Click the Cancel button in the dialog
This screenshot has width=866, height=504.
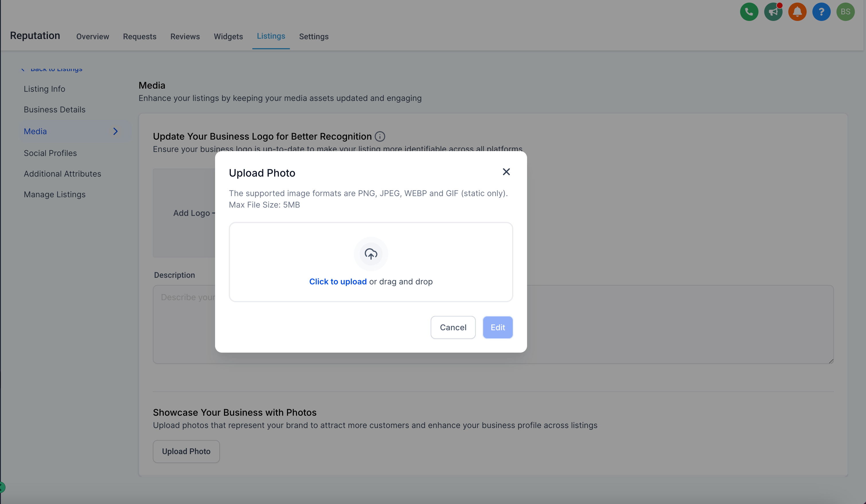click(x=452, y=327)
